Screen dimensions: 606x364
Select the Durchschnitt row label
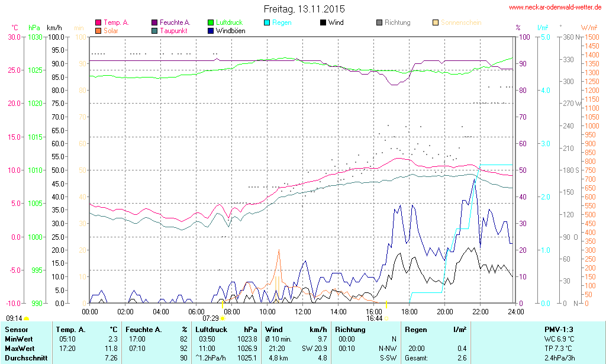tap(24, 357)
